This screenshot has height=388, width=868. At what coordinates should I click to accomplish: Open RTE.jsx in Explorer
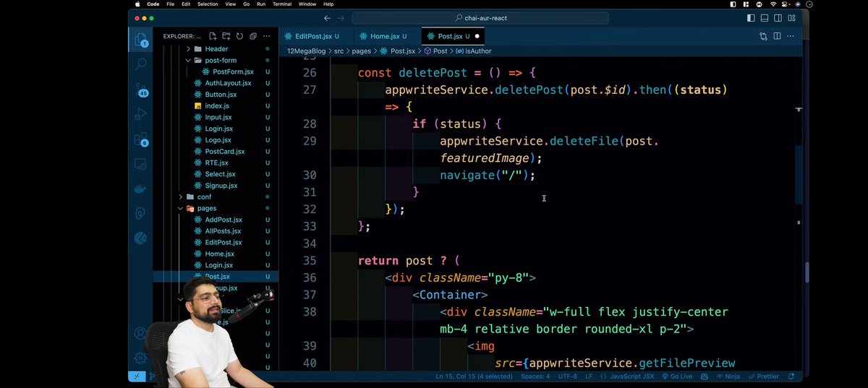(x=216, y=163)
